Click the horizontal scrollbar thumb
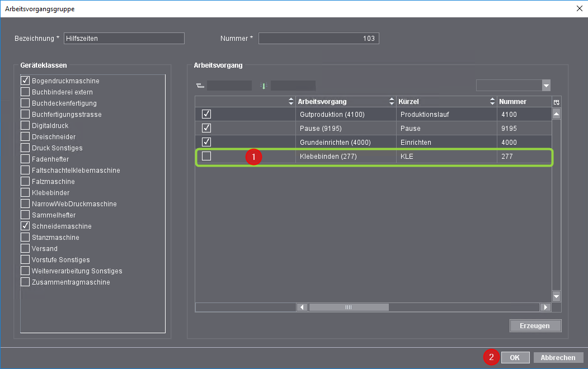Image resolution: width=588 pixels, height=369 pixels. (x=349, y=307)
